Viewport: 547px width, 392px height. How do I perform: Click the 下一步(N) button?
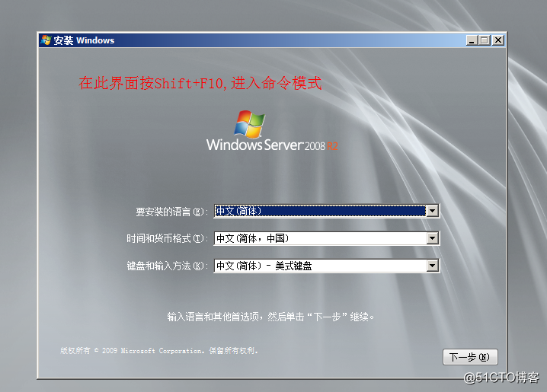tap(470, 357)
